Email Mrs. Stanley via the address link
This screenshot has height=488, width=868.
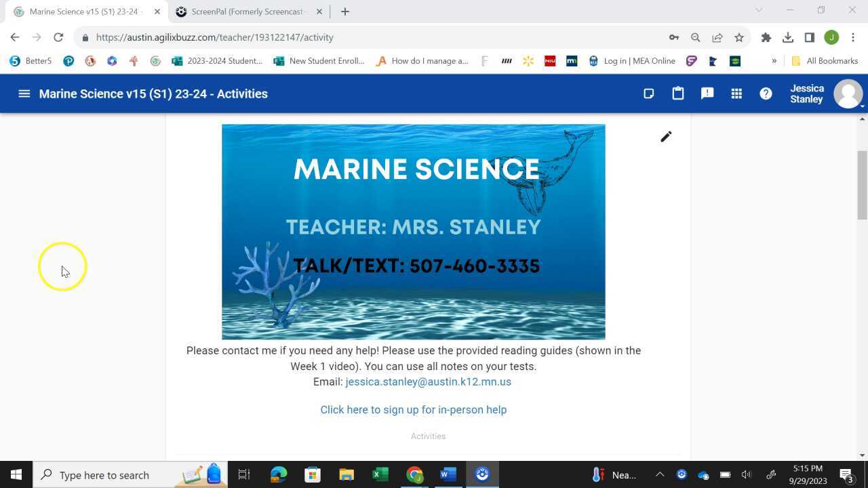point(428,382)
